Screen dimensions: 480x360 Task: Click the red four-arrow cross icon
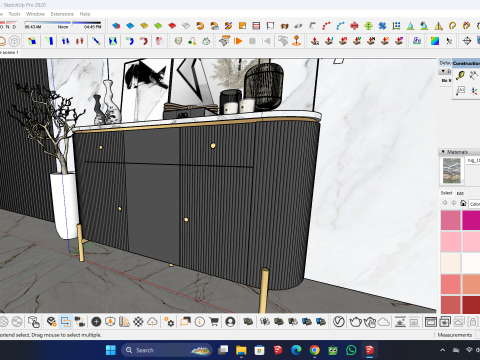coord(354,26)
